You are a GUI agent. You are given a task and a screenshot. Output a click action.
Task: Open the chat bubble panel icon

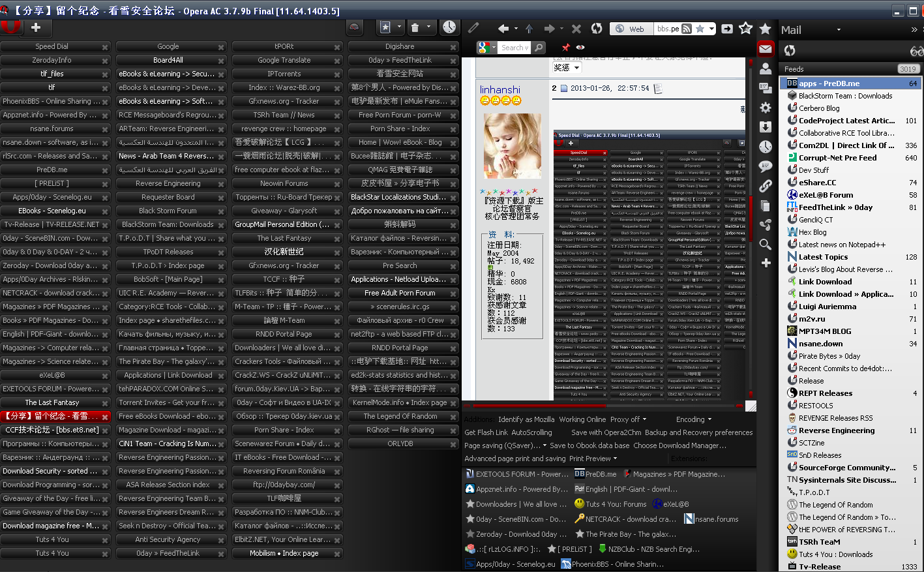pyautogui.click(x=766, y=166)
